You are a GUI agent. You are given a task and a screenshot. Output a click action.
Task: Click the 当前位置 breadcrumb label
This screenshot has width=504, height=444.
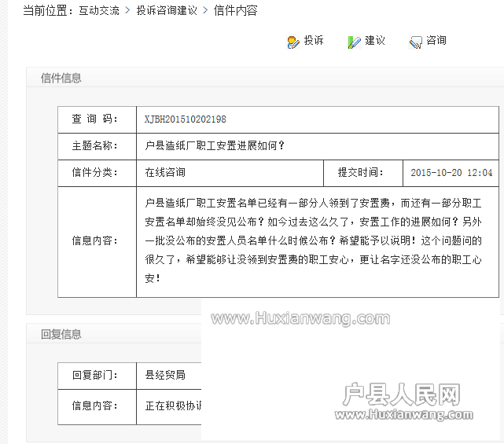48,10
